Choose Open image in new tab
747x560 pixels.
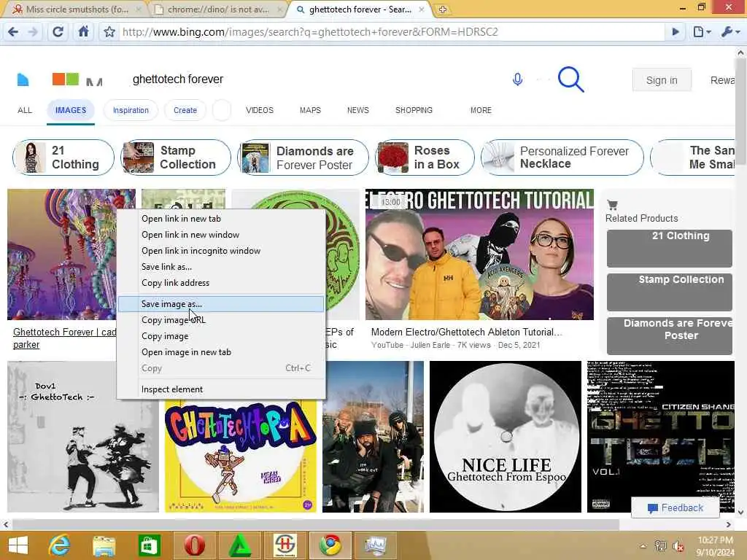(222, 352)
